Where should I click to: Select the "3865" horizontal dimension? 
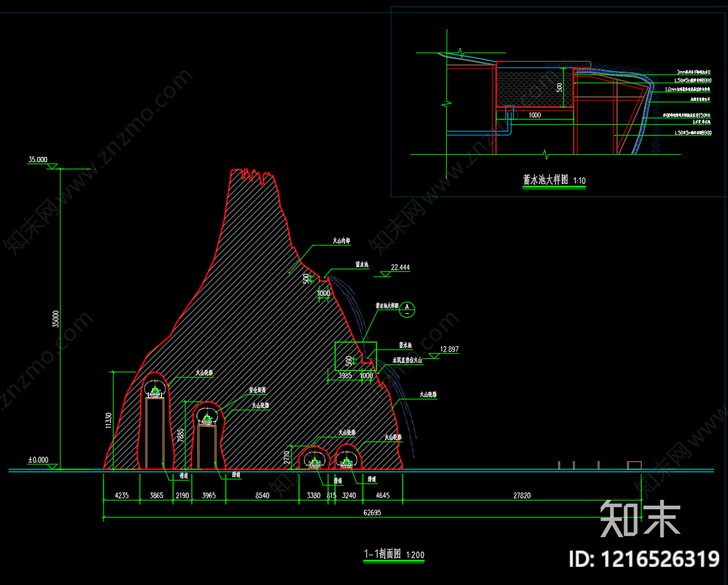pyautogui.click(x=156, y=495)
